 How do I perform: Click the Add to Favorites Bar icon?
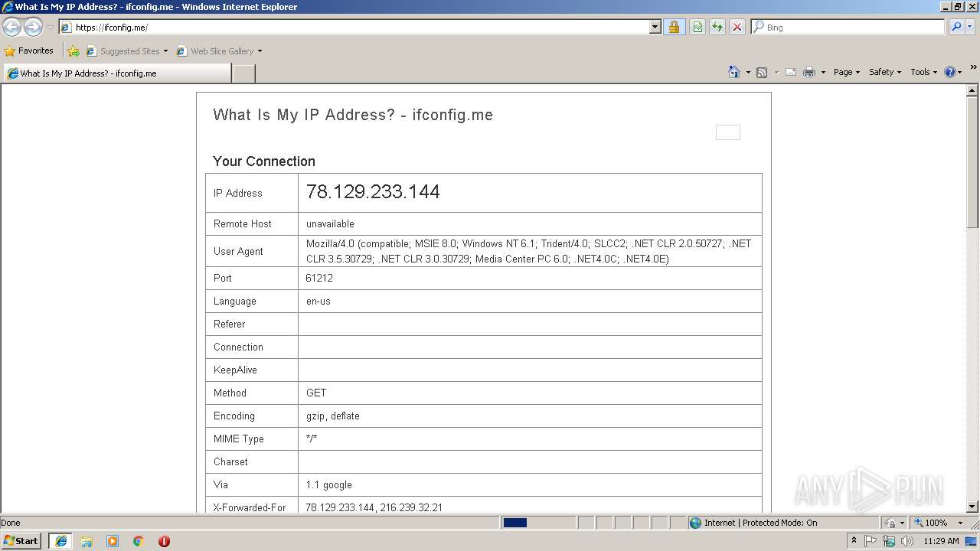[x=73, y=51]
